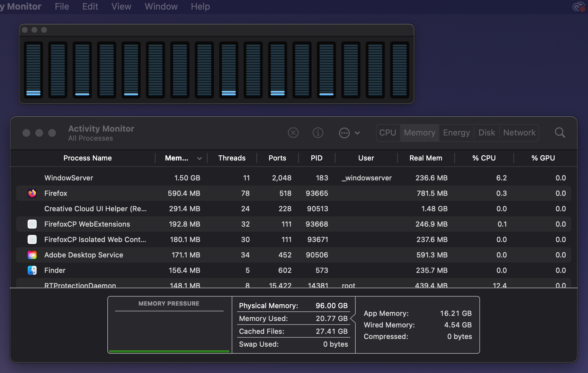Screen dimensions: 588x373
Task: Sort by the % CPU column header
Action: pyautogui.click(x=484, y=158)
